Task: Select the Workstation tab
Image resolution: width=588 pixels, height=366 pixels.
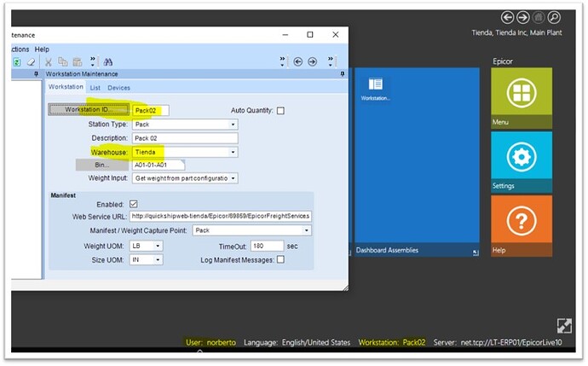Action: 66,87
